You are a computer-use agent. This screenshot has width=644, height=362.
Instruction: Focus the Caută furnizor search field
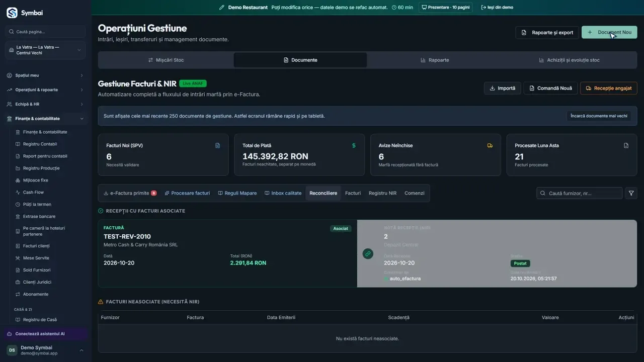click(x=579, y=193)
